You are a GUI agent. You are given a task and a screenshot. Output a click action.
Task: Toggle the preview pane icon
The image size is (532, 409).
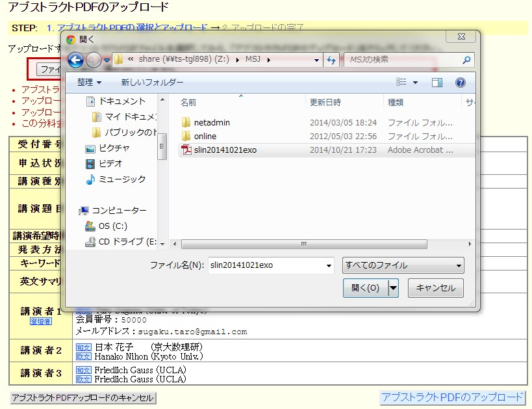point(437,83)
